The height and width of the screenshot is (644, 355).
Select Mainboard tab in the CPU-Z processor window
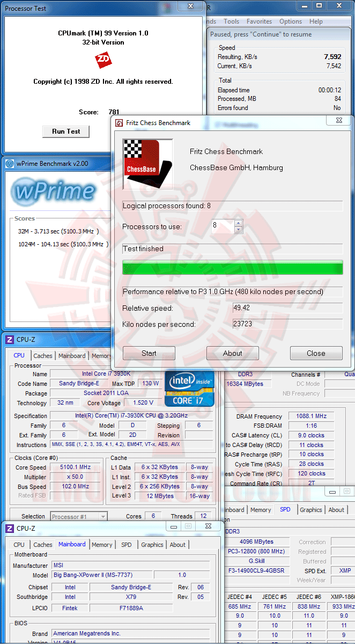tap(72, 356)
